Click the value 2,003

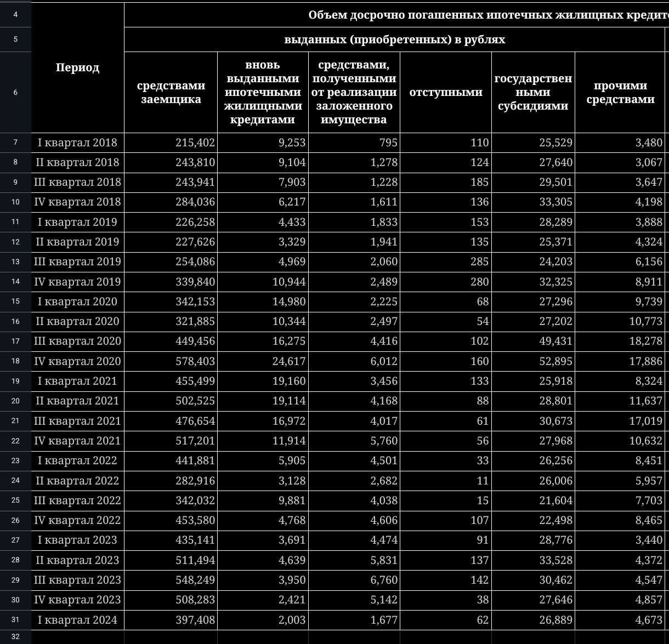(263, 620)
